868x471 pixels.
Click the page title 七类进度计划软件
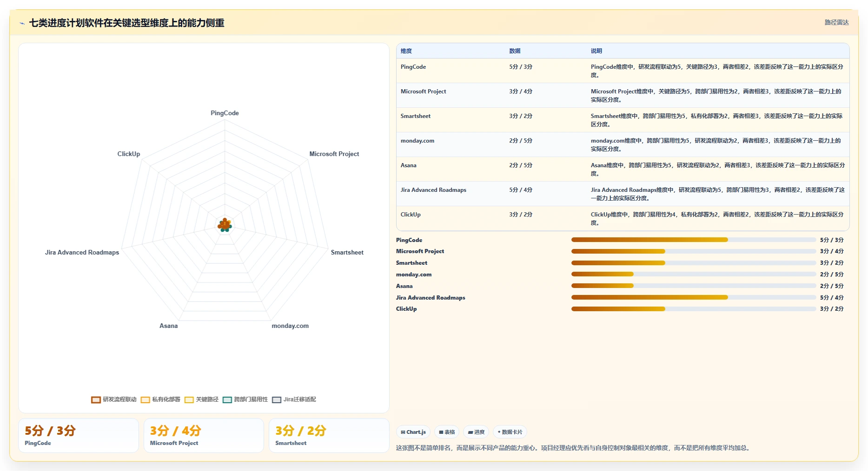(x=126, y=23)
